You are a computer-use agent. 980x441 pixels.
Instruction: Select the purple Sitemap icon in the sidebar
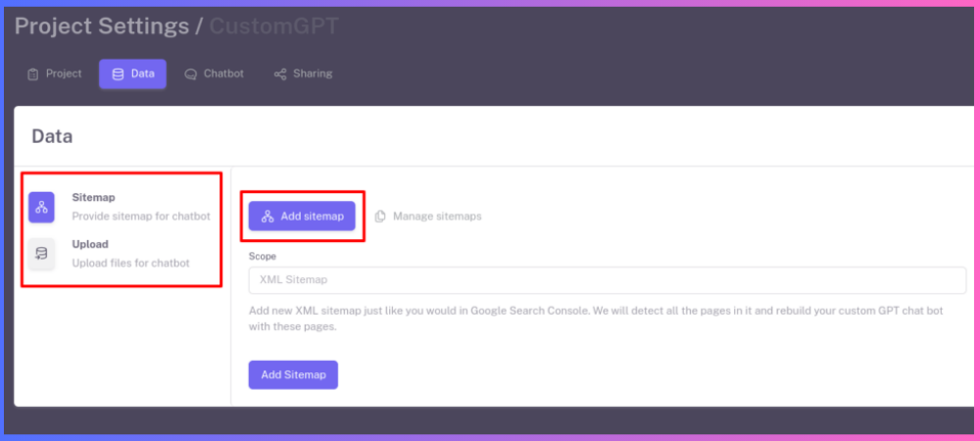coord(41,207)
